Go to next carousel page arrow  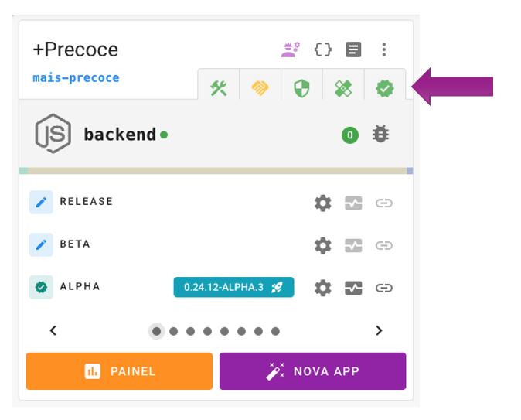click(x=379, y=330)
